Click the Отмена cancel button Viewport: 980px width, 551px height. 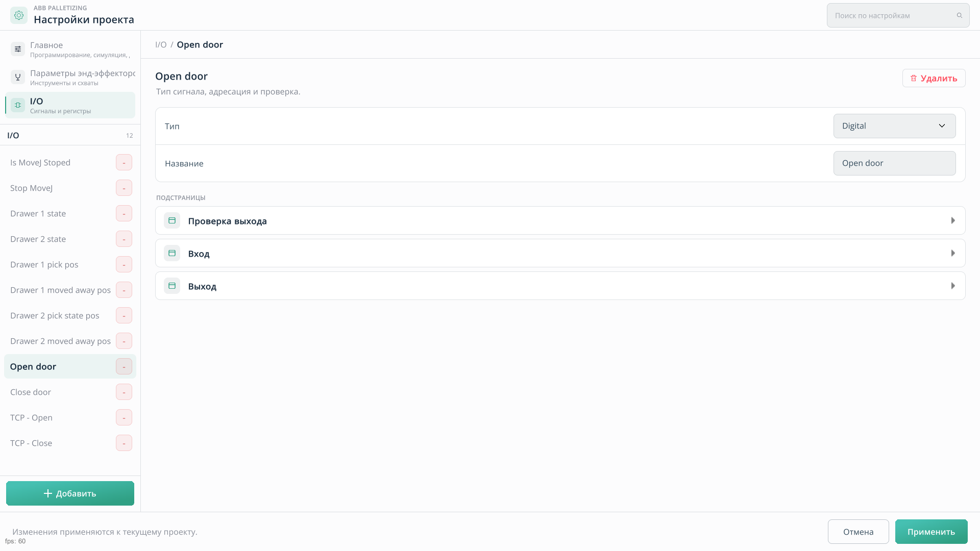(858, 532)
